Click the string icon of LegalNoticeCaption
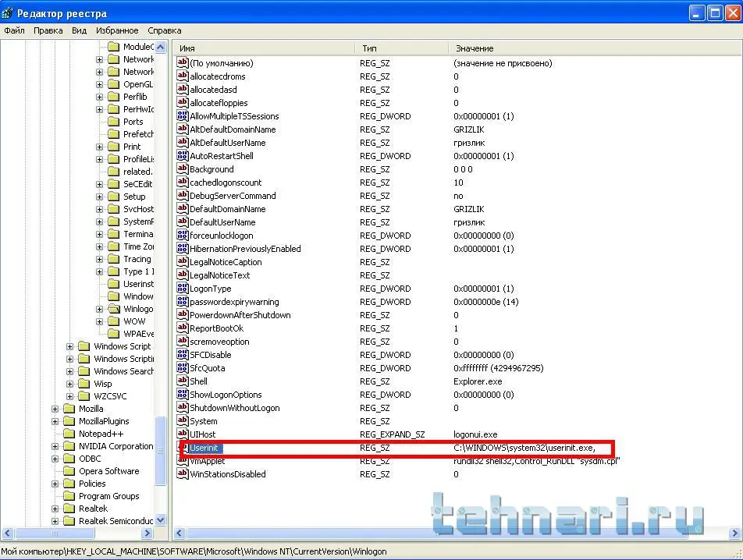This screenshot has width=743, height=560. 183,261
